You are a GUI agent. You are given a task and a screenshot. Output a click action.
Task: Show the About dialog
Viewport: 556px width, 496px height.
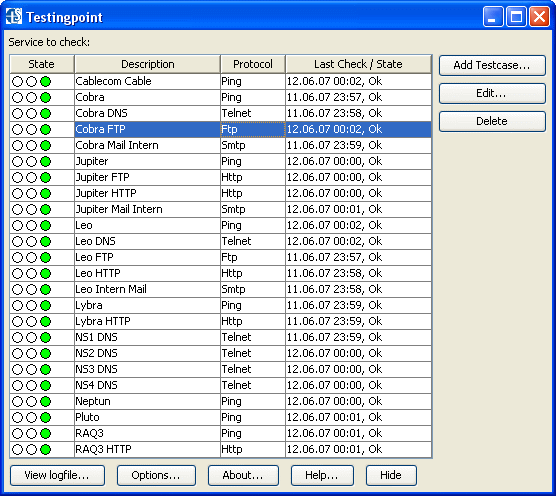pyautogui.click(x=243, y=475)
